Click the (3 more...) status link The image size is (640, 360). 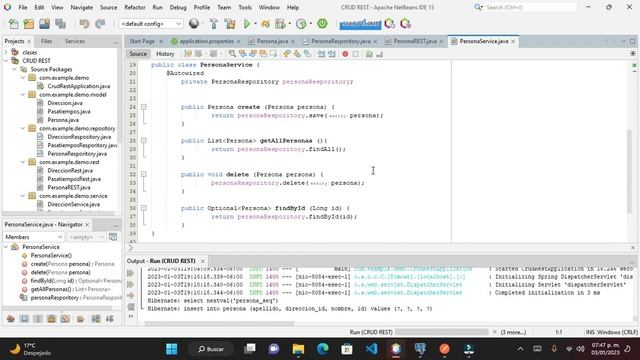pos(513,332)
